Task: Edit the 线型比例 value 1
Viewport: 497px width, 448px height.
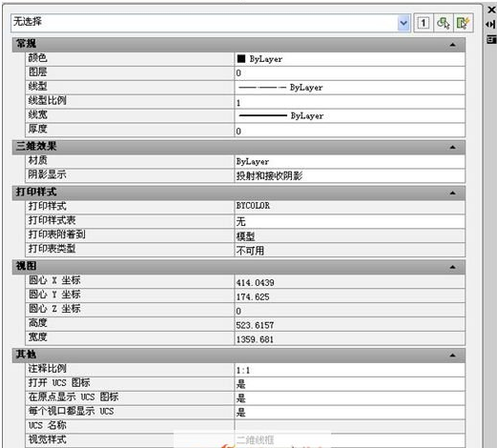Action: tap(350, 102)
